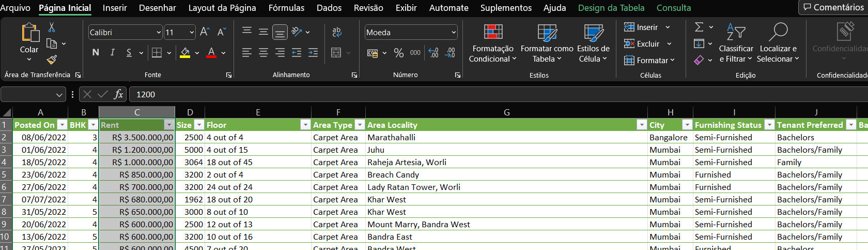Image resolution: width=868 pixels, height=250 pixels.
Task: Select the Format Painter brush
Action: tap(52, 60)
